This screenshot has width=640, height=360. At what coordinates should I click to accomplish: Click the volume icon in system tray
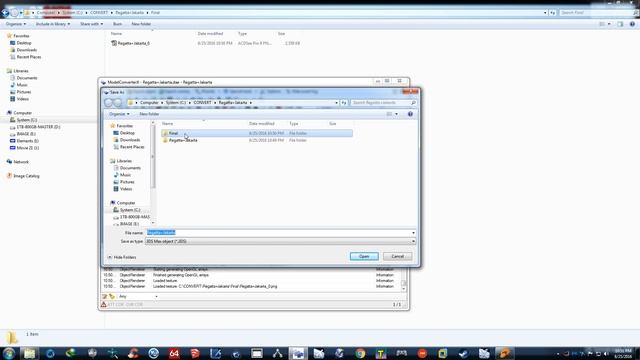tap(606, 353)
